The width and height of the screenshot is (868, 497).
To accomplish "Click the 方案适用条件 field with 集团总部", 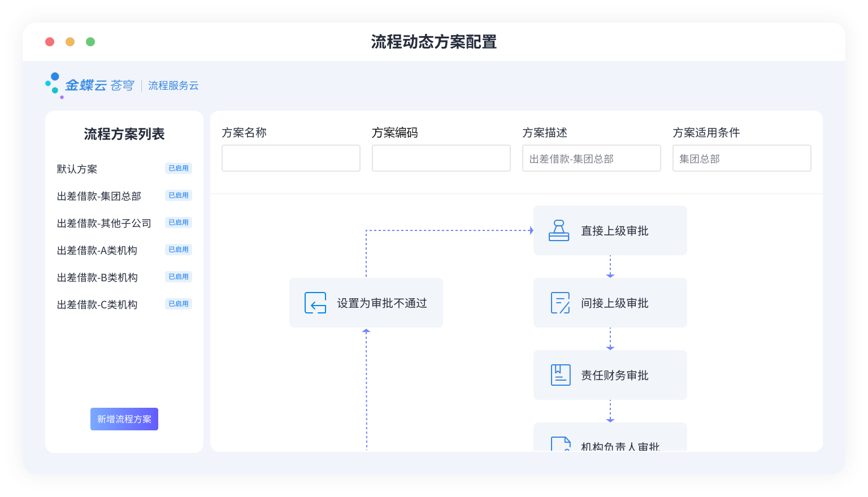I will coord(742,158).
